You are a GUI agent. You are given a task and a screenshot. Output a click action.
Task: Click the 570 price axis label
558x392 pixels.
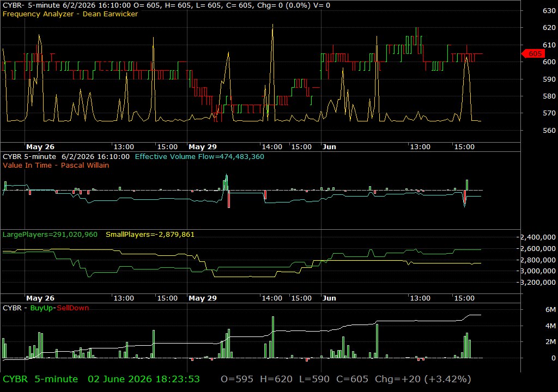pyautogui.click(x=549, y=113)
